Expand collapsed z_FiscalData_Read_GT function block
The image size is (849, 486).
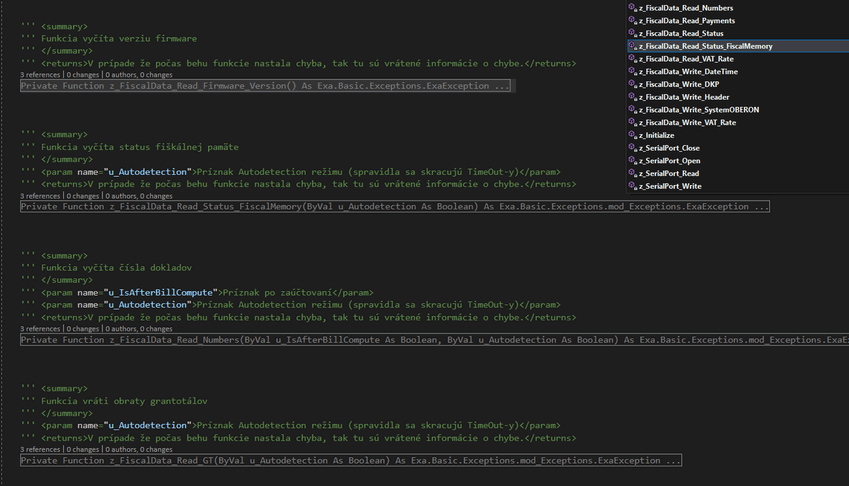(350, 461)
